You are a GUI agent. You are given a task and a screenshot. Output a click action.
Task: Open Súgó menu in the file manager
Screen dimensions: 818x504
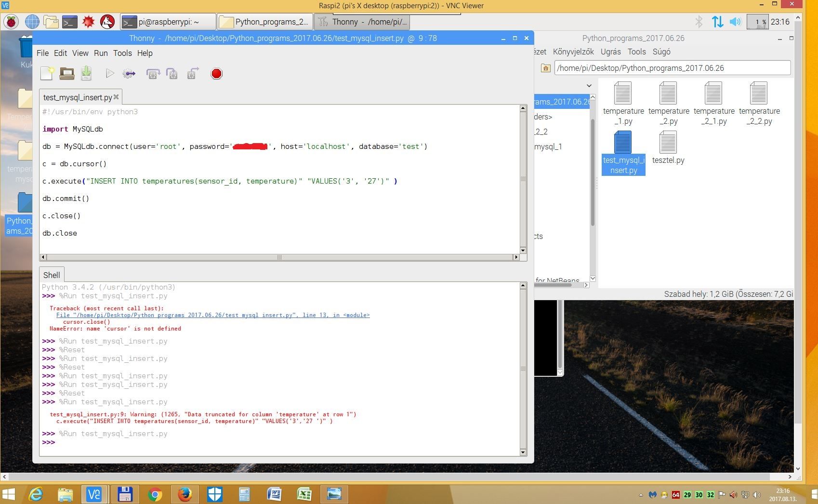pyautogui.click(x=661, y=52)
